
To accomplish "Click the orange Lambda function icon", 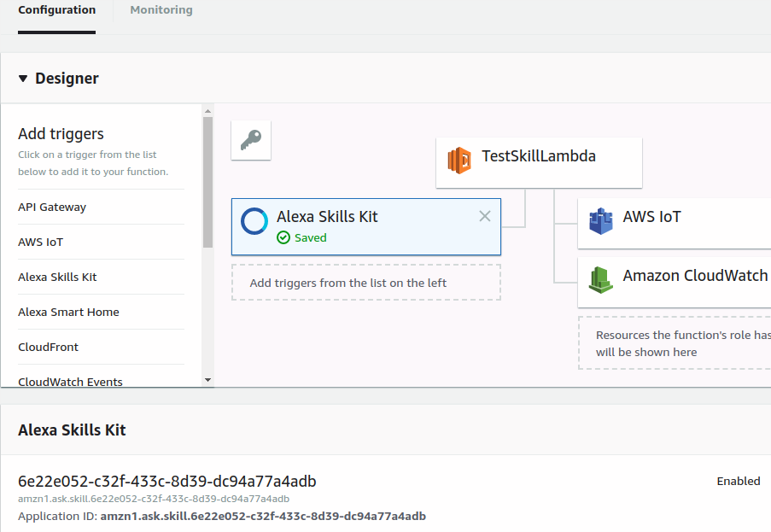I will tap(459, 160).
